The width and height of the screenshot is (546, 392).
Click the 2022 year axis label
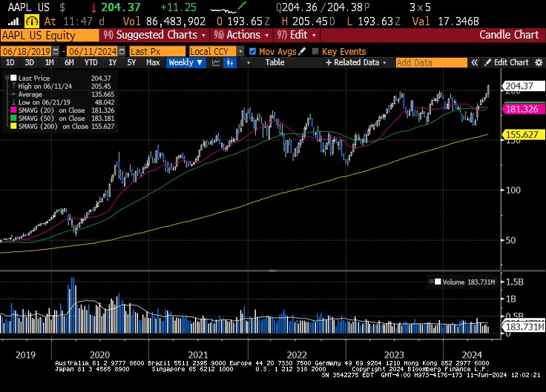click(296, 355)
